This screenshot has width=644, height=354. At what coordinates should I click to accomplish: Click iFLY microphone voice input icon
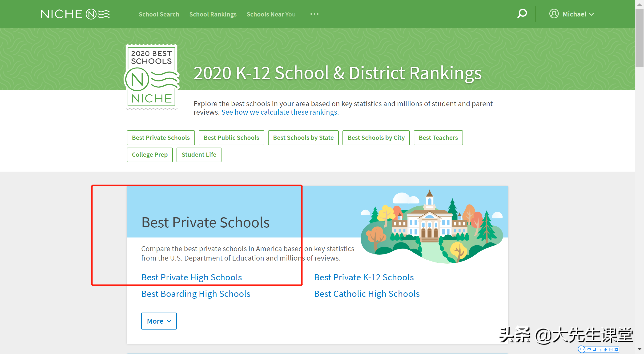tap(605, 350)
